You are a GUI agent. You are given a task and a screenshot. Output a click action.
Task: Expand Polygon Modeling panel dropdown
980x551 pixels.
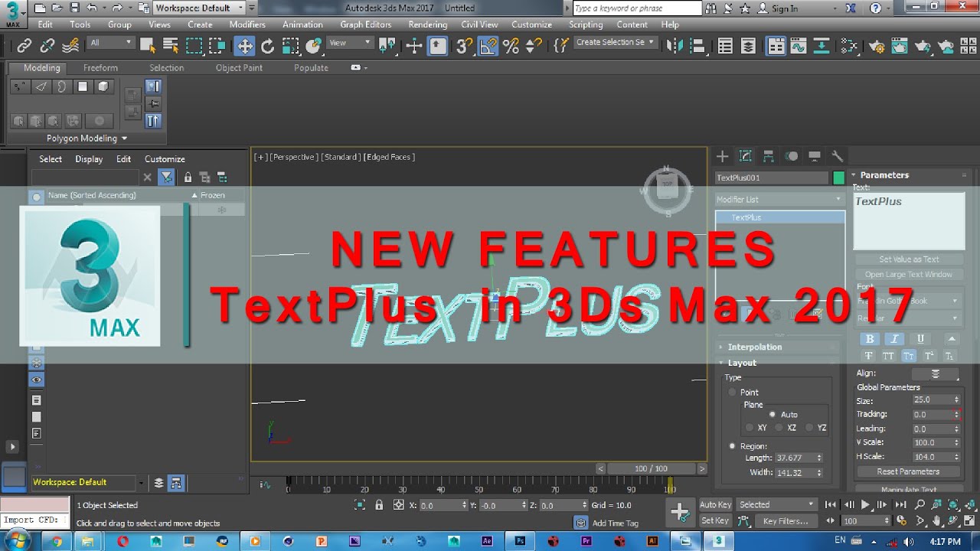tap(87, 139)
